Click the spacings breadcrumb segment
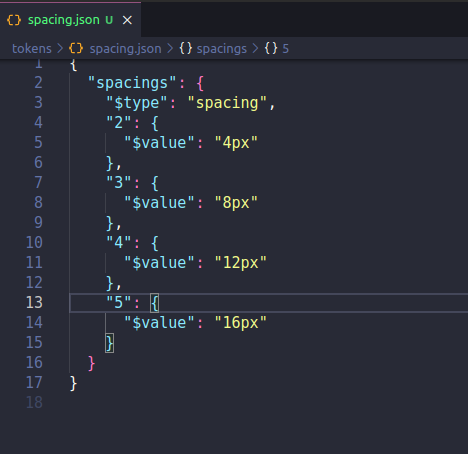 coord(222,49)
